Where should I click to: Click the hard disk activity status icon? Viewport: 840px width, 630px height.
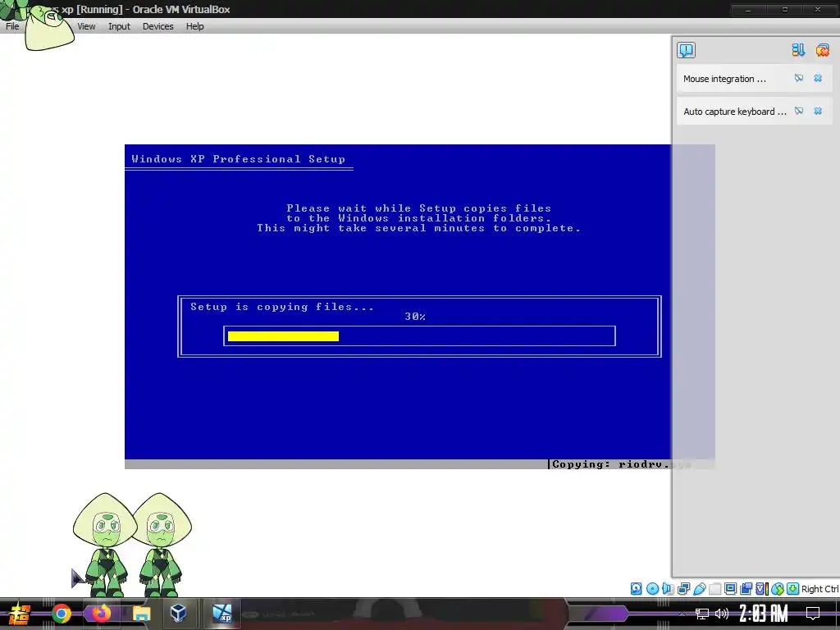(x=636, y=589)
